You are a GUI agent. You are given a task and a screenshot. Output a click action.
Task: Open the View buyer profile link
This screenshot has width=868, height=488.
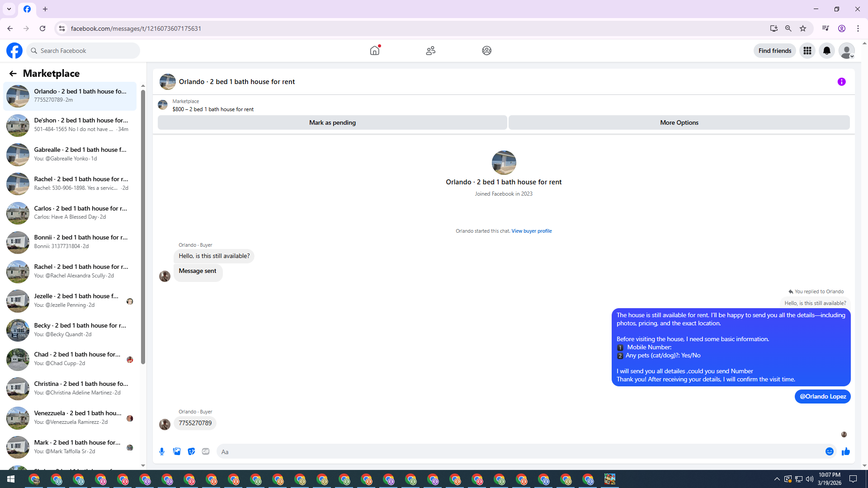click(x=531, y=231)
